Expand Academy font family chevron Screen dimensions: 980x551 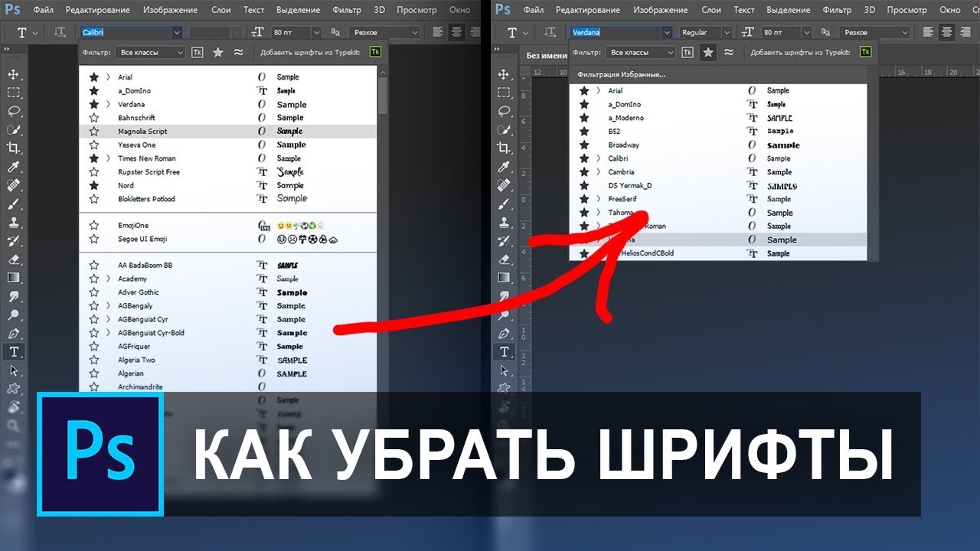click(x=108, y=279)
